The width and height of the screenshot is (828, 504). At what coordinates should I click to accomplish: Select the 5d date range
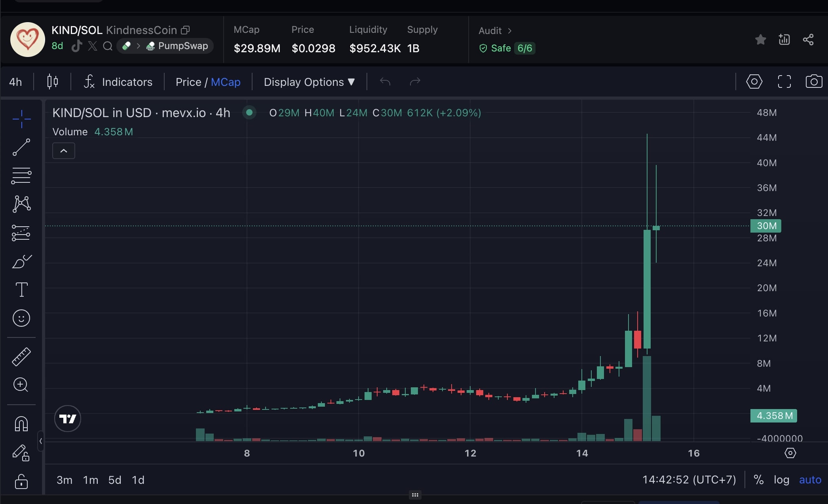point(115,480)
